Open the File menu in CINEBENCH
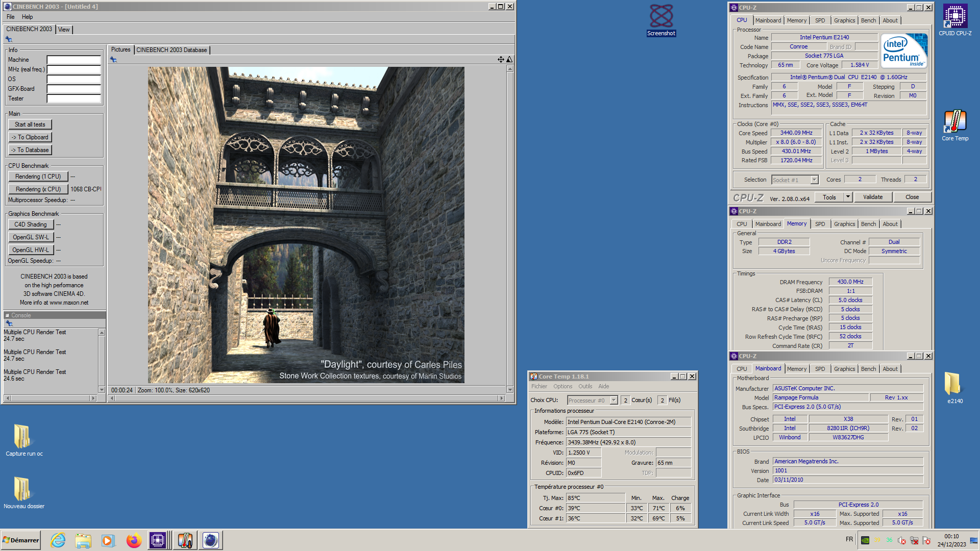This screenshot has height=551, width=980. (11, 17)
